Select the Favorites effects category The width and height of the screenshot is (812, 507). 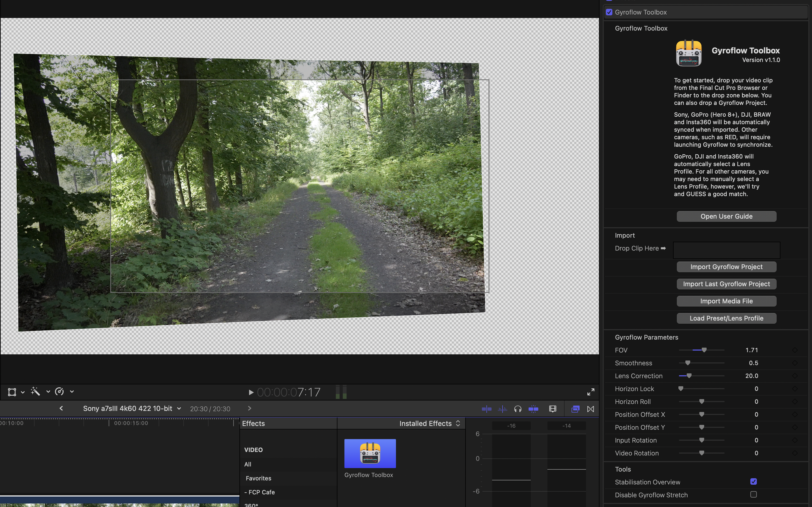coord(258,478)
